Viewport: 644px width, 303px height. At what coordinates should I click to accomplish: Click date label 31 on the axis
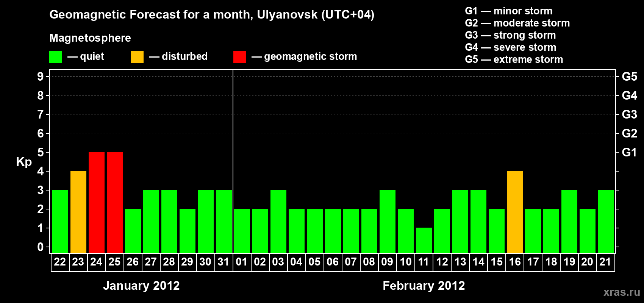(x=224, y=262)
